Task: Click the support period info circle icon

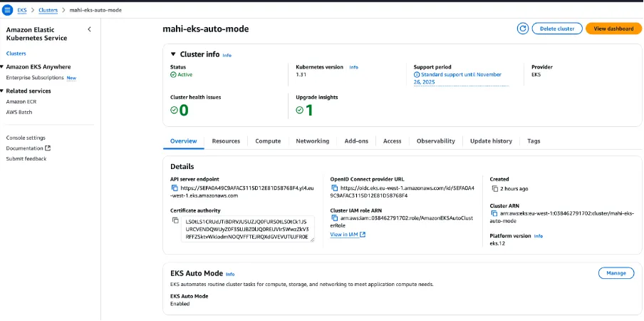Action: [x=417, y=75]
